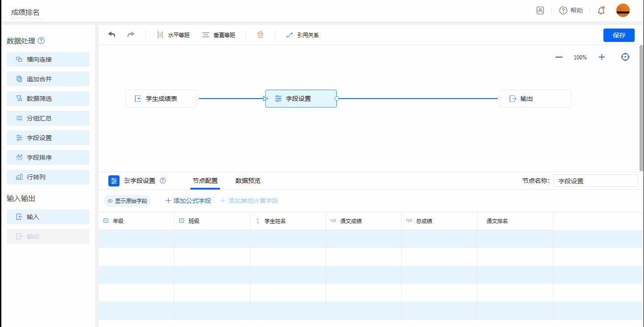This screenshot has height=327, width=644.
Task: Click 添加公式字段 link
Action: [188, 201]
